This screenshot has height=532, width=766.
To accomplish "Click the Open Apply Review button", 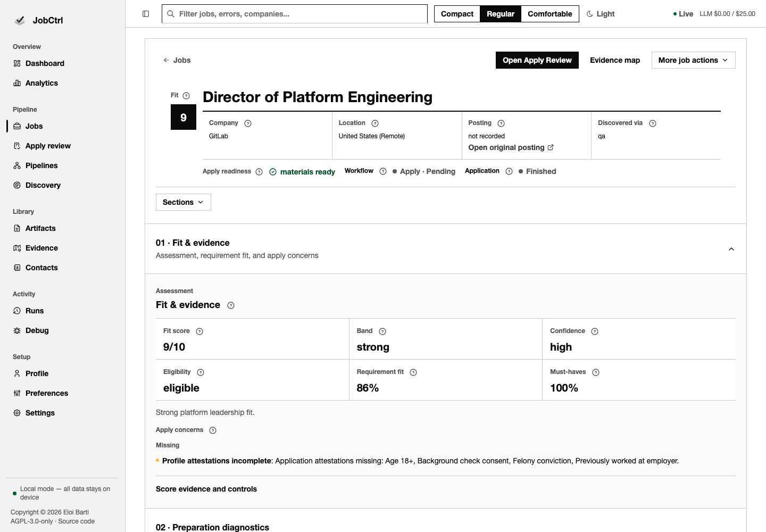I will [537, 60].
